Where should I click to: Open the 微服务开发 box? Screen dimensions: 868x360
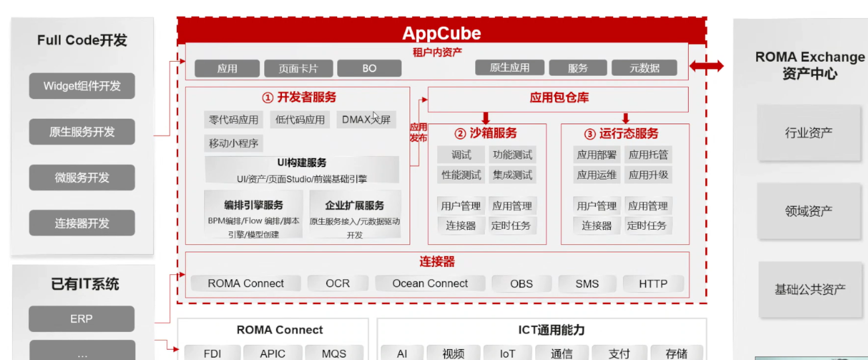(82, 178)
